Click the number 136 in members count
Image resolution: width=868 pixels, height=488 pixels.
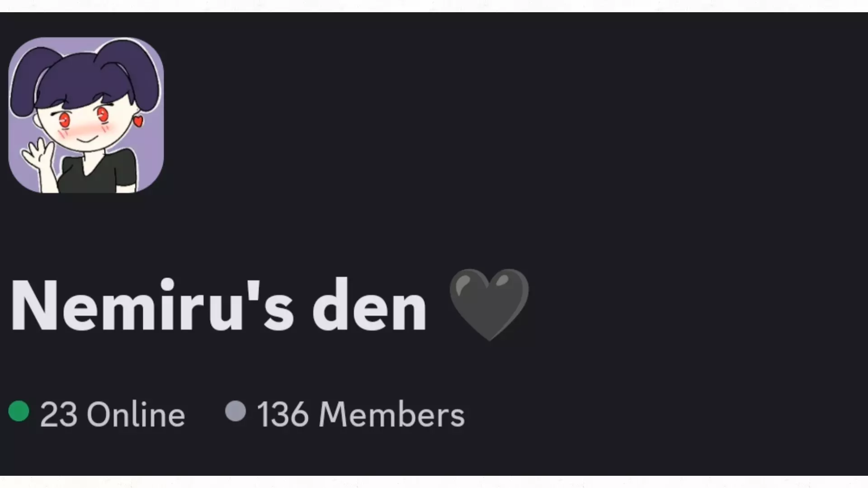click(x=283, y=414)
